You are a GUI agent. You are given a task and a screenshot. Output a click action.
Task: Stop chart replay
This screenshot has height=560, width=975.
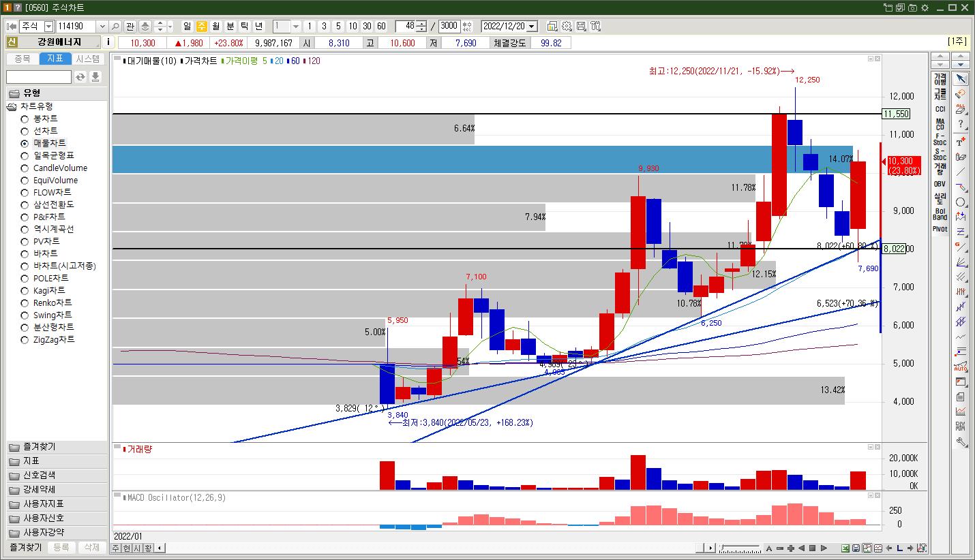[x=812, y=548]
